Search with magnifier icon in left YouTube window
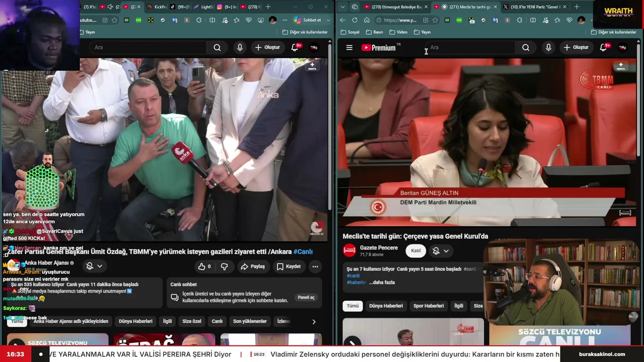This screenshot has height=362, width=644. point(217,47)
